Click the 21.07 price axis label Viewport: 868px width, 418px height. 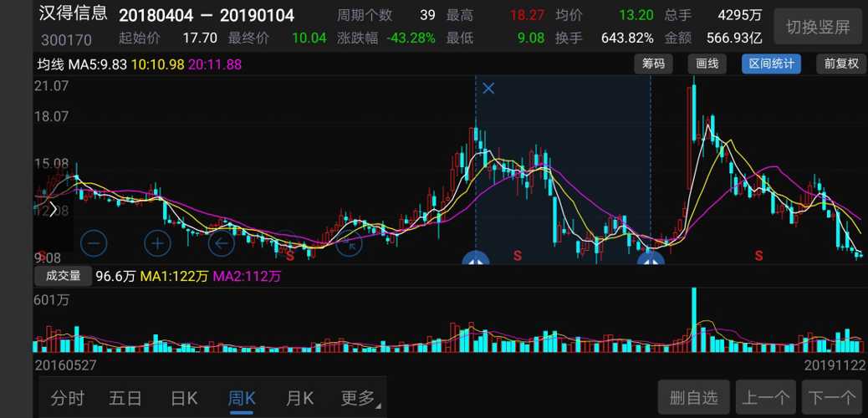pyautogui.click(x=52, y=86)
